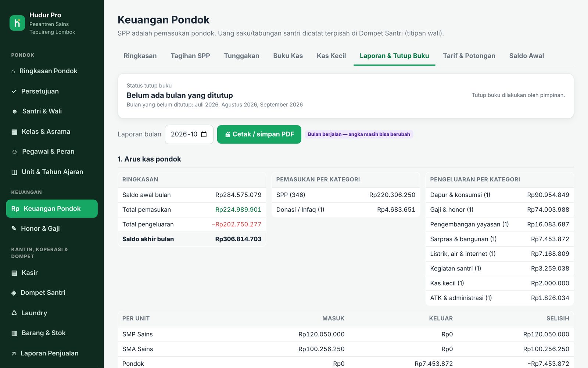Click the person icon beside Santri & Wali
The image size is (588, 368).
15,112
